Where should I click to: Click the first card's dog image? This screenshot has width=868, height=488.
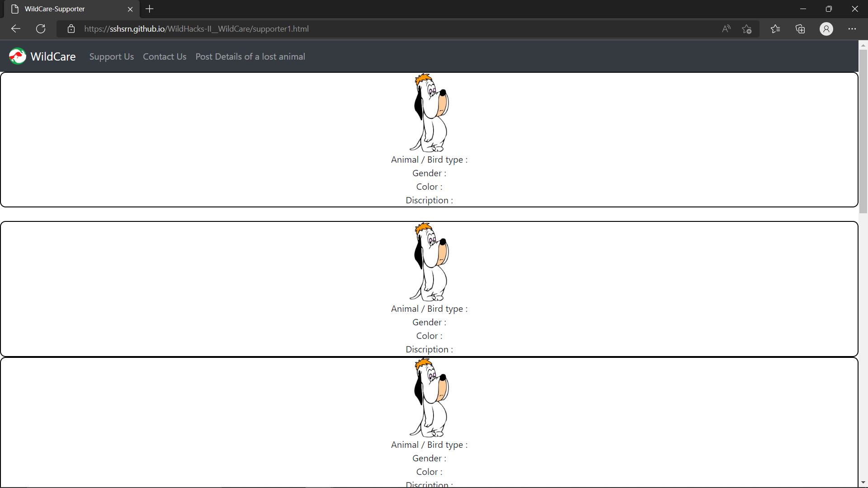(x=429, y=113)
